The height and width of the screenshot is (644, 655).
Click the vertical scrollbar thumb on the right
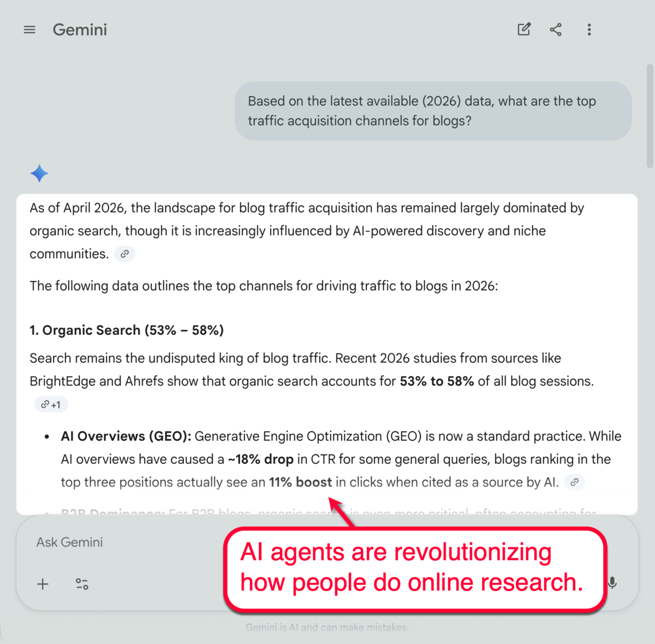650,116
